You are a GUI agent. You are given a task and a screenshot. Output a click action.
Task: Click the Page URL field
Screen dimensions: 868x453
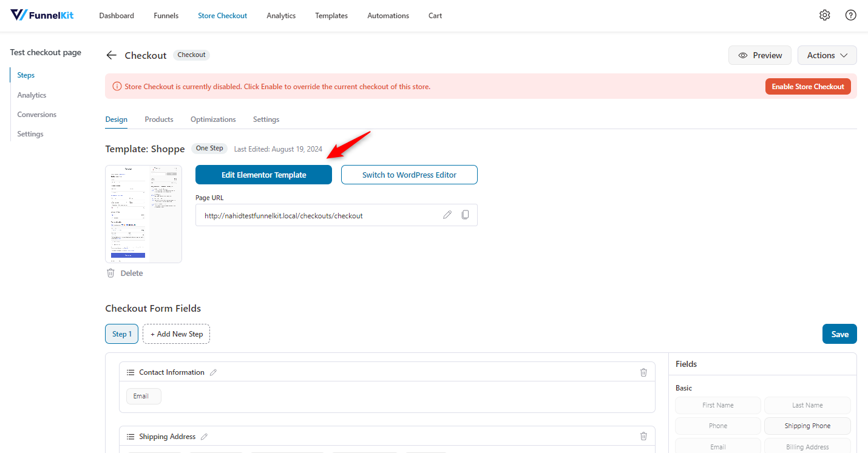click(336, 215)
